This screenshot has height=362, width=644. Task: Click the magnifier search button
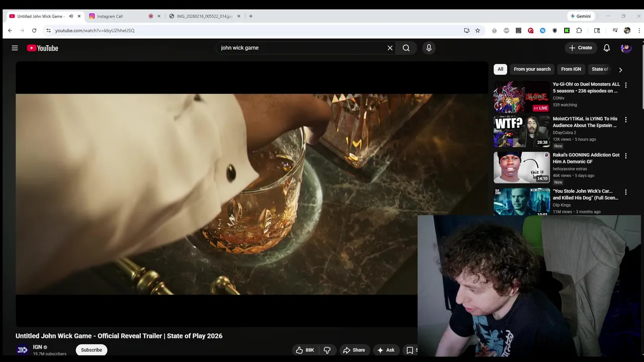tap(406, 48)
